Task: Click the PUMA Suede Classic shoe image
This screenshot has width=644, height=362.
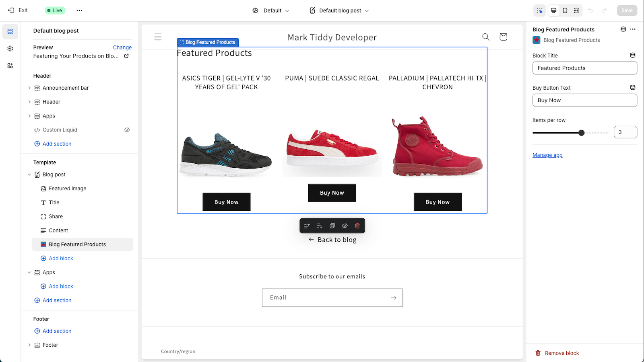Action: click(x=332, y=148)
